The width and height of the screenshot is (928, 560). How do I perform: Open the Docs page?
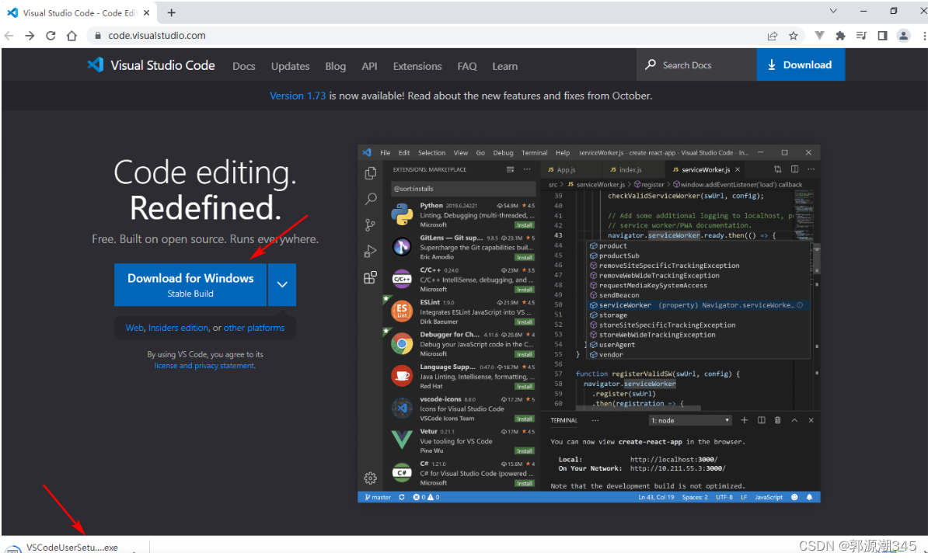point(244,66)
